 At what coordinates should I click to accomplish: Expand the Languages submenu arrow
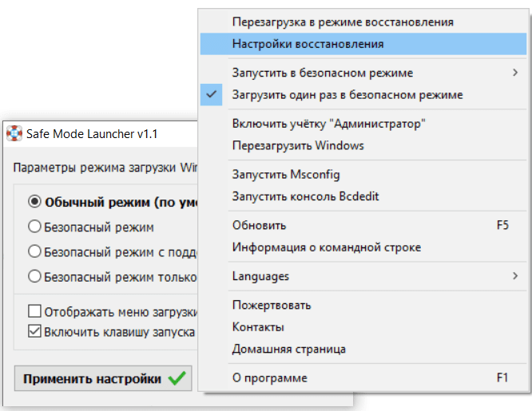[x=514, y=276]
